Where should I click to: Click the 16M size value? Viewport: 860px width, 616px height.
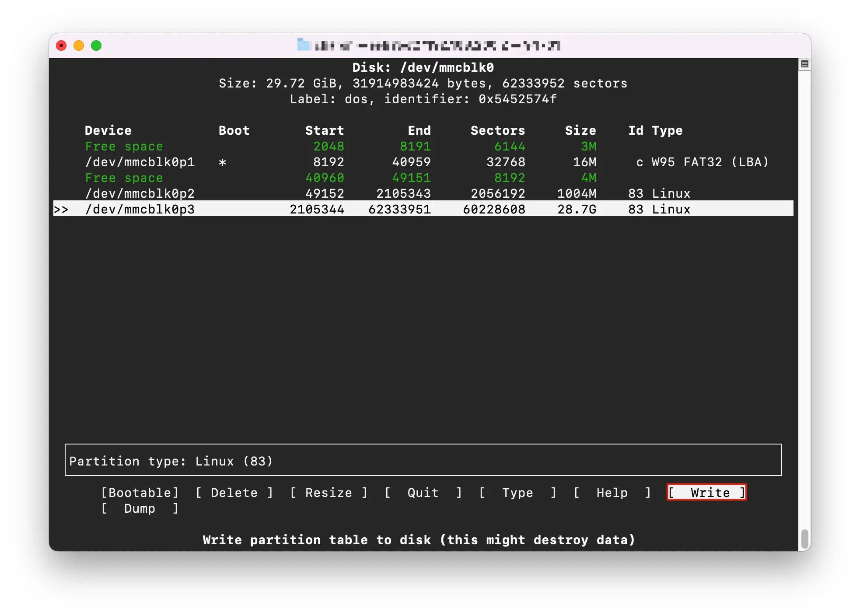click(584, 162)
